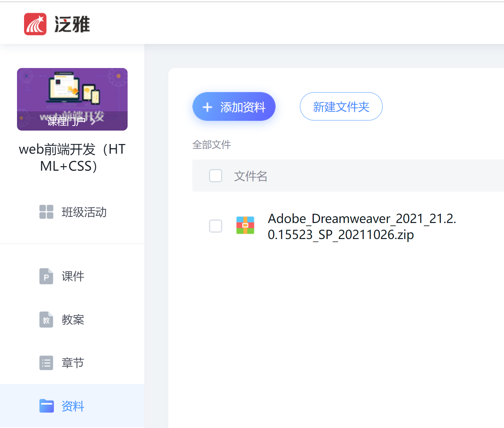Tick the select-all checkbox beside 文件名
The height and width of the screenshot is (428, 504).
pyautogui.click(x=215, y=176)
